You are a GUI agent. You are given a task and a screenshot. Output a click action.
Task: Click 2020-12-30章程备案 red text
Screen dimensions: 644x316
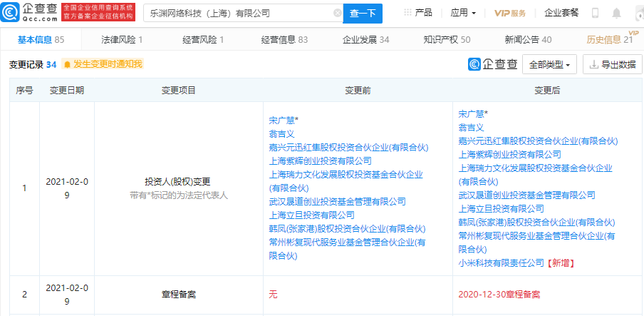tap(499, 295)
